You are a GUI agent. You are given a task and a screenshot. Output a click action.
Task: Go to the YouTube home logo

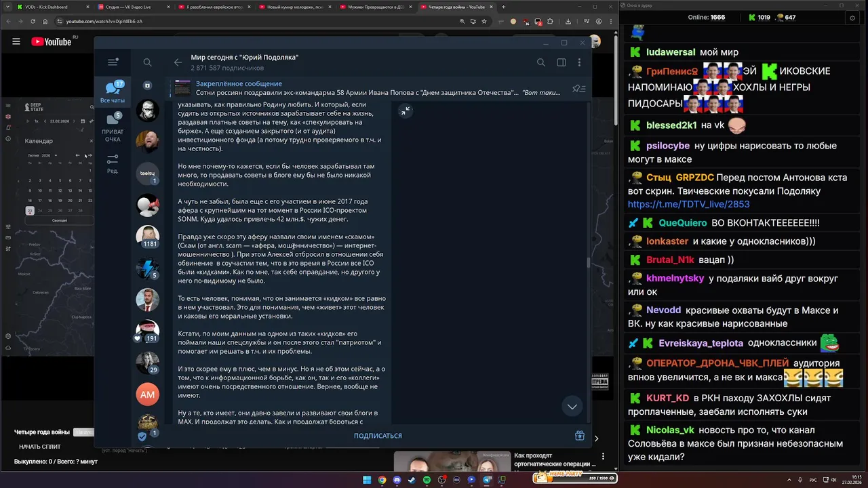(x=52, y=41)
